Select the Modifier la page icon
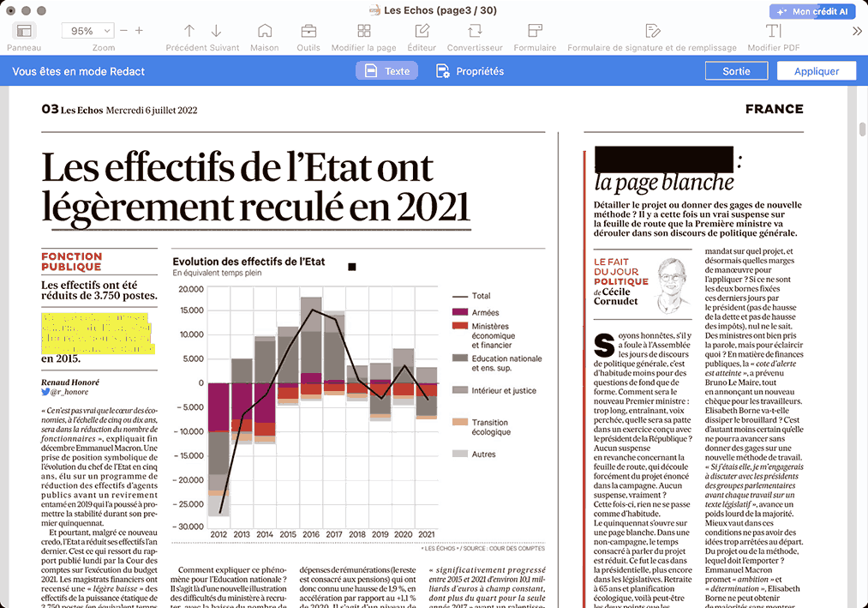 click(363, 31)
